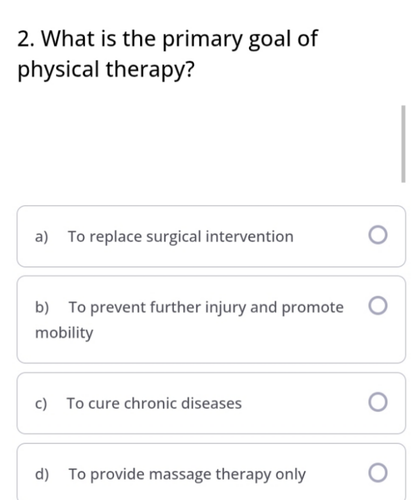Choose radio button for option b about mobility
The height and width of the screenshot is (500, 415).
point(378,305)
